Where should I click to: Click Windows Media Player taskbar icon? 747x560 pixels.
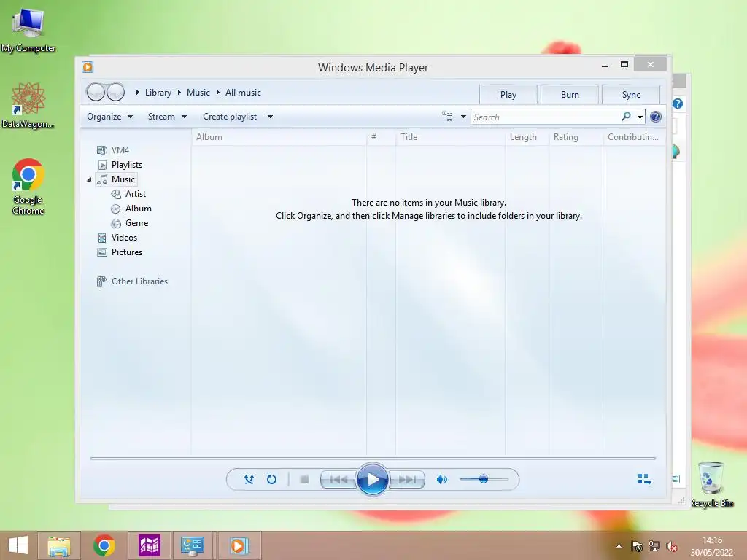239,545
